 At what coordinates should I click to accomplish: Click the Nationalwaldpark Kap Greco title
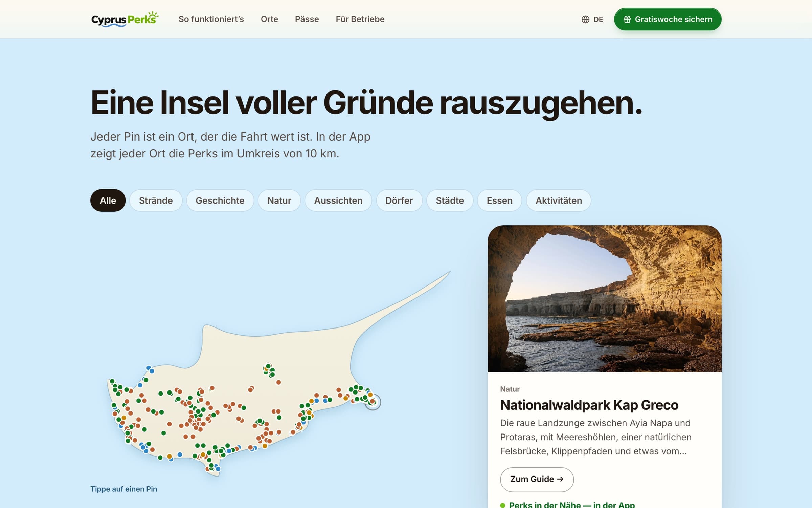(x=589, y=405)
